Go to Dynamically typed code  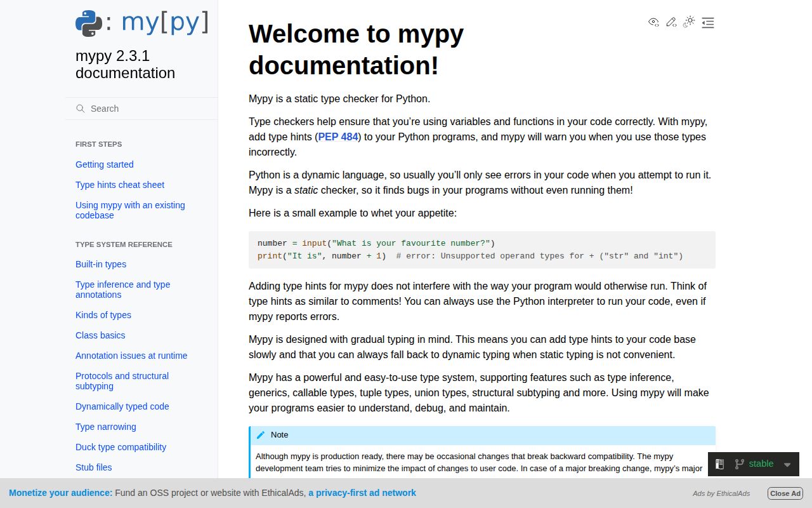122,406
